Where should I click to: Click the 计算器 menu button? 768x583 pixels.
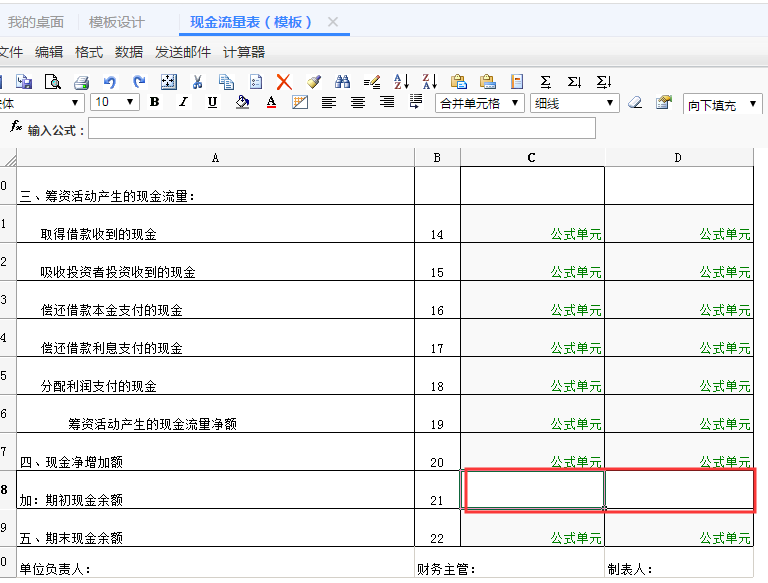[x=244, y=52]
